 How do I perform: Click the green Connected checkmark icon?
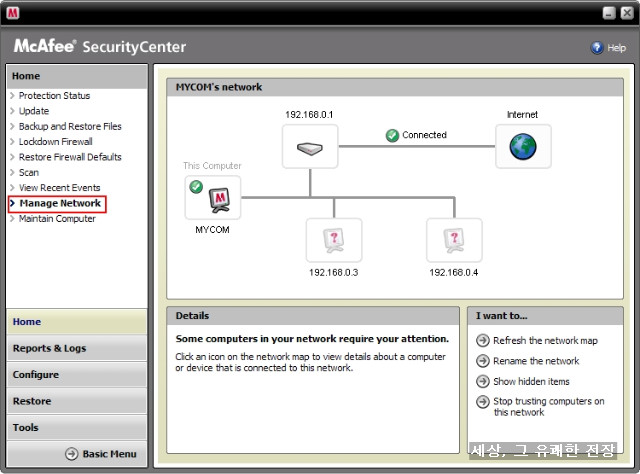(392, 135)
